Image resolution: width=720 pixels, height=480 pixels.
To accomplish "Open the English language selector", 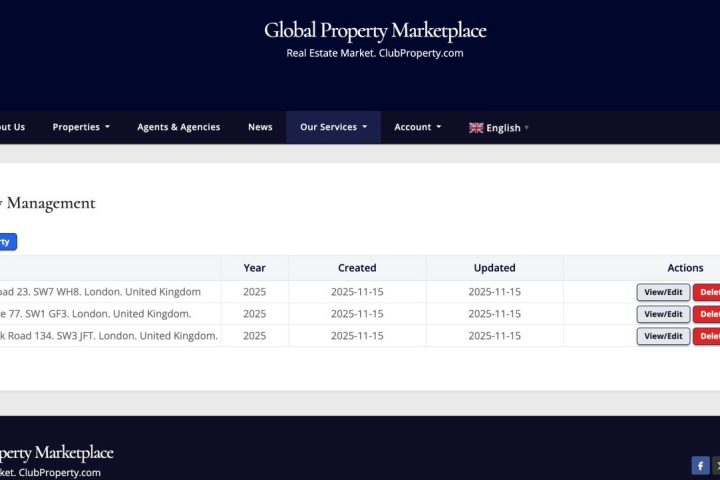I will click(499, 128).
